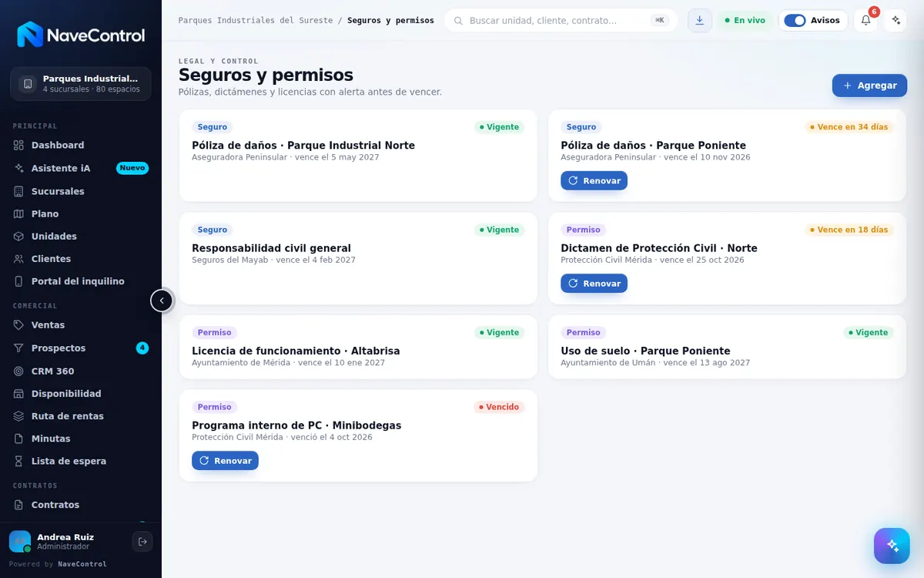This screenshot has width=924, height=578.
Task: Renew the Póliza de daños Parque Poniente
Action: click(594, 180)
